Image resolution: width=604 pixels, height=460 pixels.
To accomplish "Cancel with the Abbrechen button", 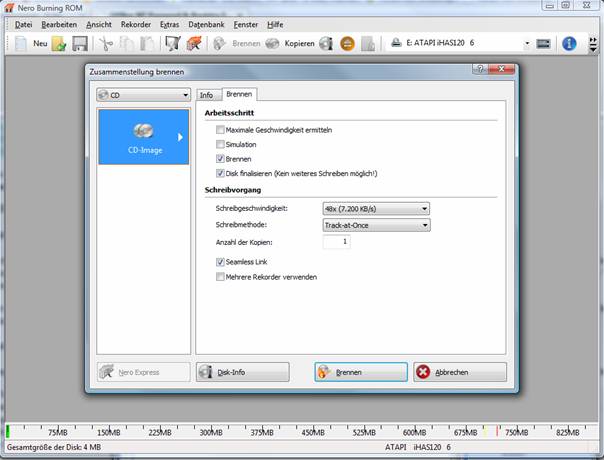I will coord(460,372).
